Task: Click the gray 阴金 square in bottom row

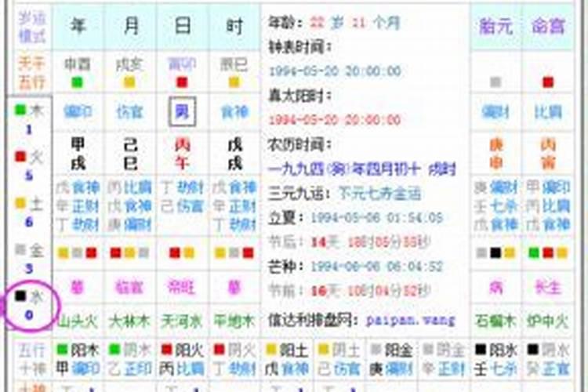Action: coord(428,350)
